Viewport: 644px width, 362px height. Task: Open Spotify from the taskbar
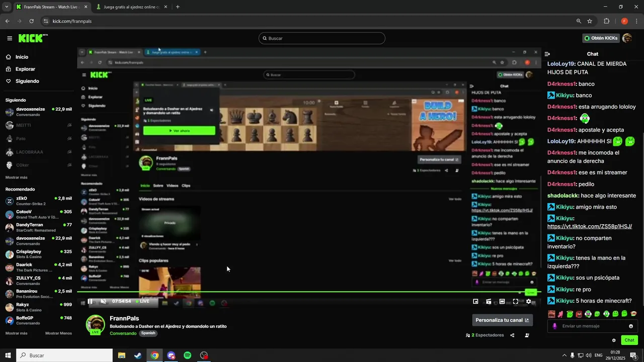(x=187, y=355)
